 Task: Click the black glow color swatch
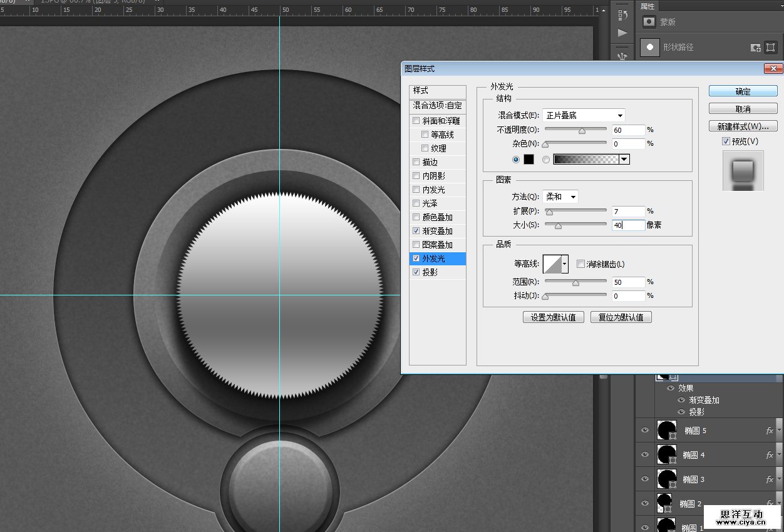point(529,160)
